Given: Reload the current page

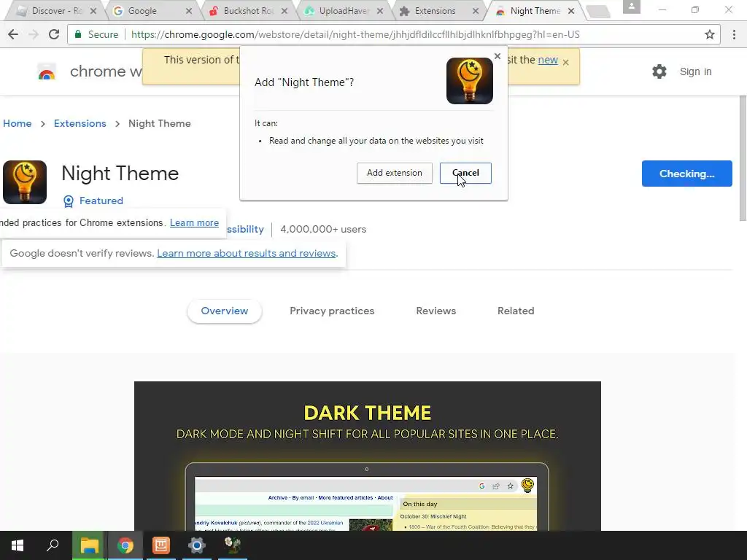Looking at the screenshot, I should click(54, 34).
